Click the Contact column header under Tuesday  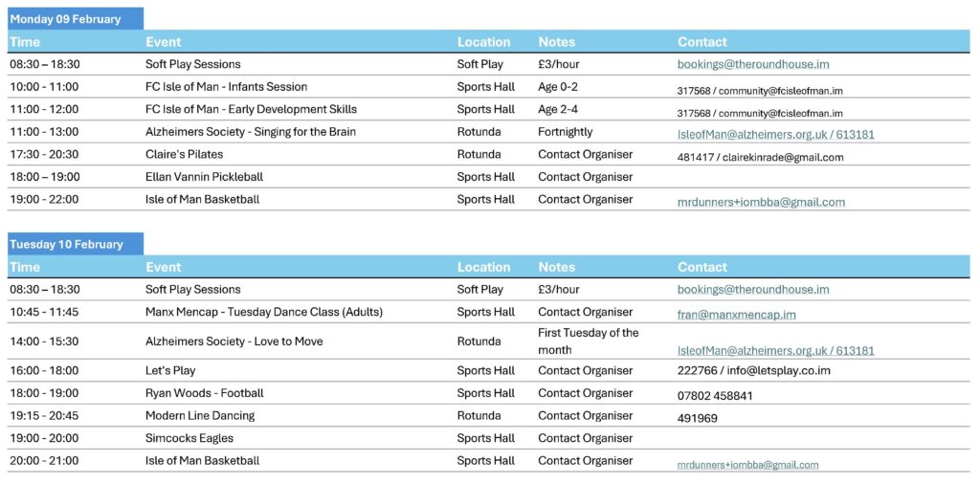click(702, 268)
